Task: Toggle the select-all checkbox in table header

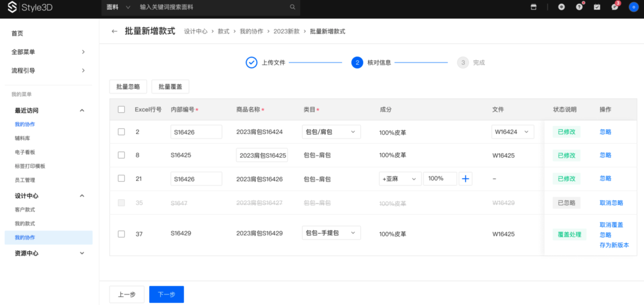Action: [x=121, y=109]
